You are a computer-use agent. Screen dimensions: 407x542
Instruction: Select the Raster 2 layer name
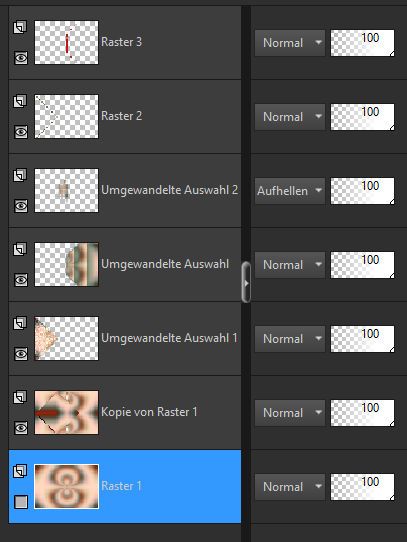point(121,116)
